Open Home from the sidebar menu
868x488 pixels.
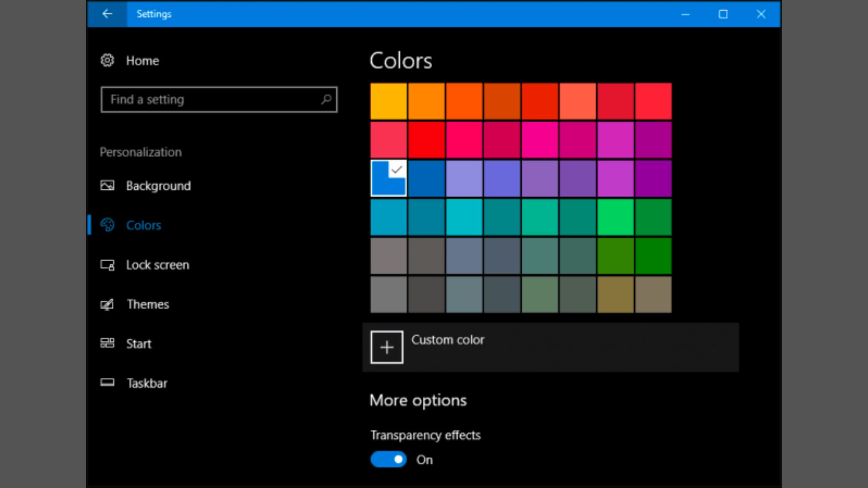[x=142, y=61]
